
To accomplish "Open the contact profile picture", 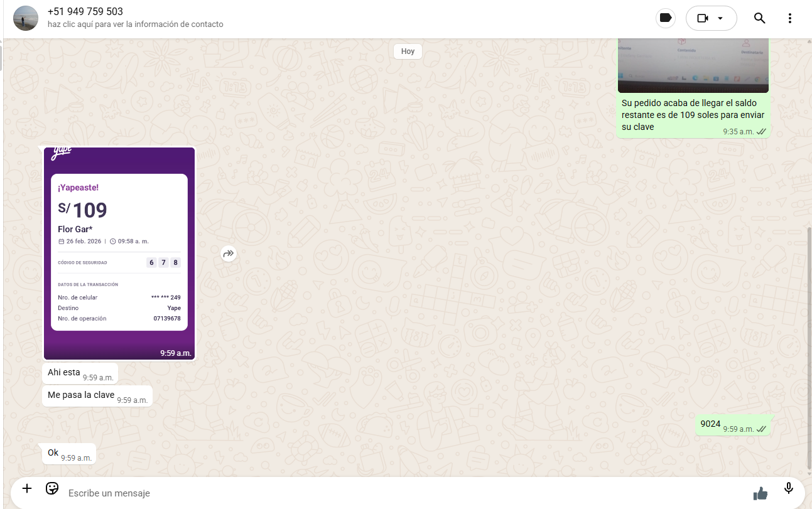I will click(x=26, y=18).
